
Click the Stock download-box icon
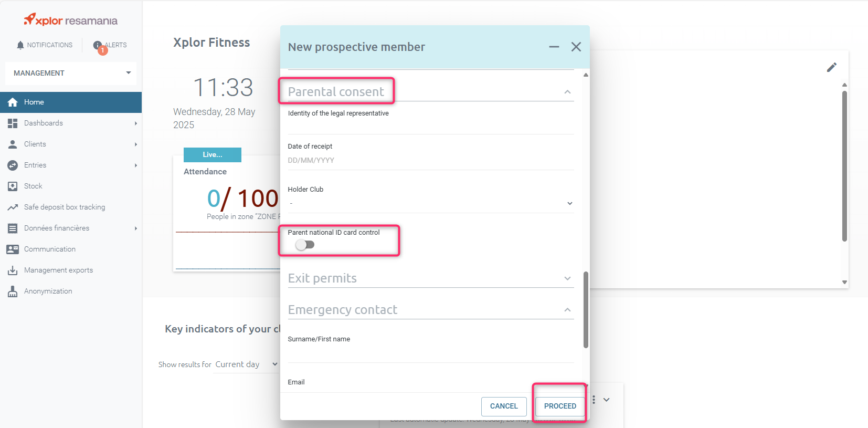click(13, 186)
